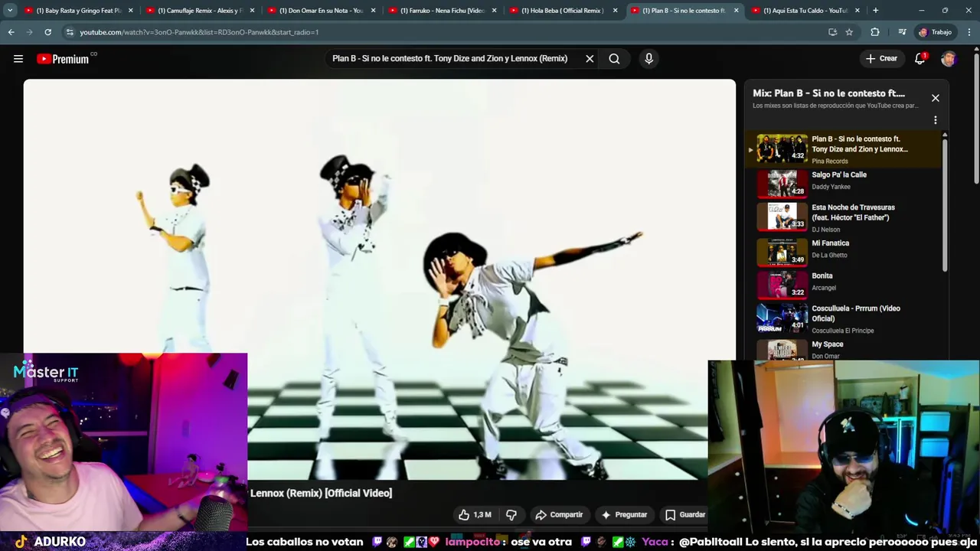Open the browser extensions puzzle icon
The image size is (980, 551).
[x=875, y=32]
